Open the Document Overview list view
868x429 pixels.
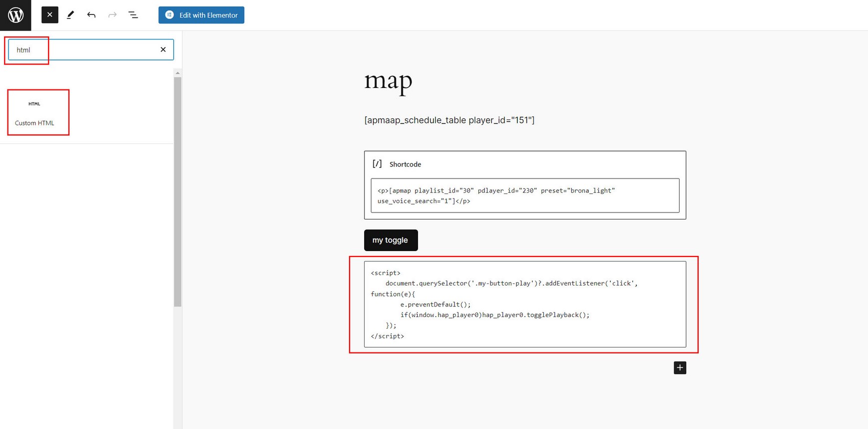[133, 15]
